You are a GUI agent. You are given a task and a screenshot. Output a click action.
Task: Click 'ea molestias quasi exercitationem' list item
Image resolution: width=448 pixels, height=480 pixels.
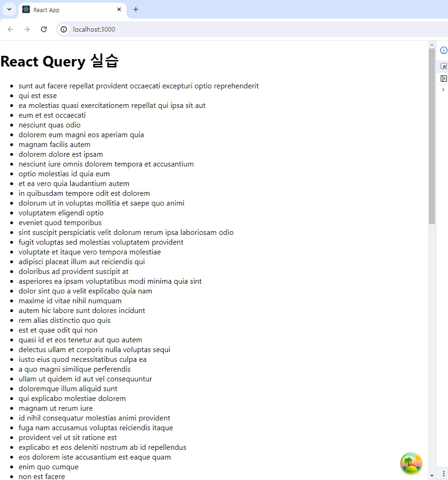click(x=112, y=106)
